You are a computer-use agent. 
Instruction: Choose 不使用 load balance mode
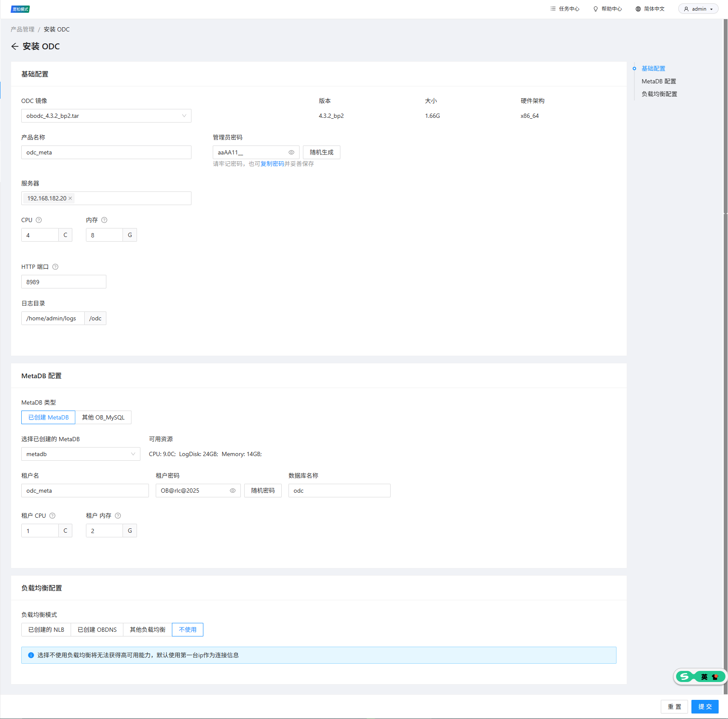pos(188,630)
